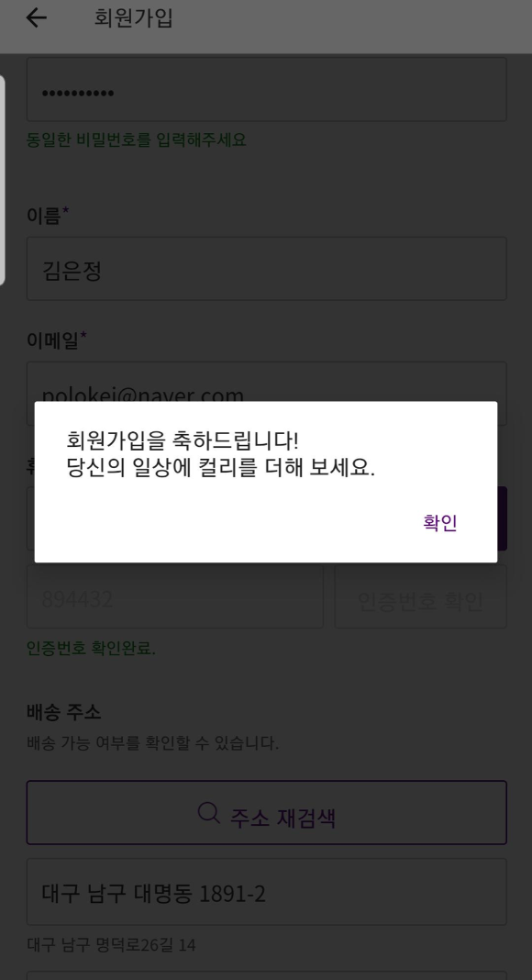Click the email field with naver.com address
Viewport: 532px width, 980px height.
pyautogui.click(x=267, y=382)
